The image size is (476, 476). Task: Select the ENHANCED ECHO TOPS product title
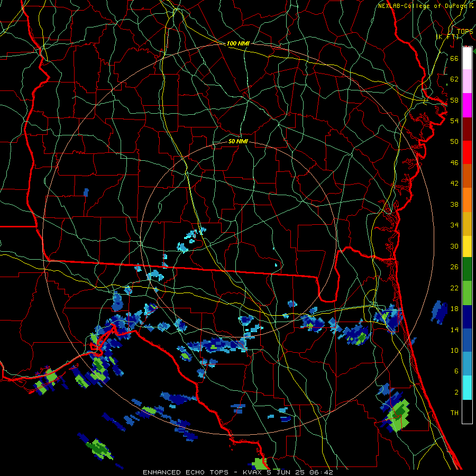click(186, 472)
